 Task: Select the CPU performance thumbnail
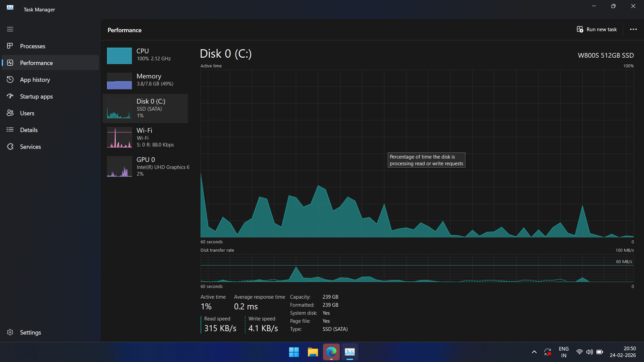[x=119, y=56]
